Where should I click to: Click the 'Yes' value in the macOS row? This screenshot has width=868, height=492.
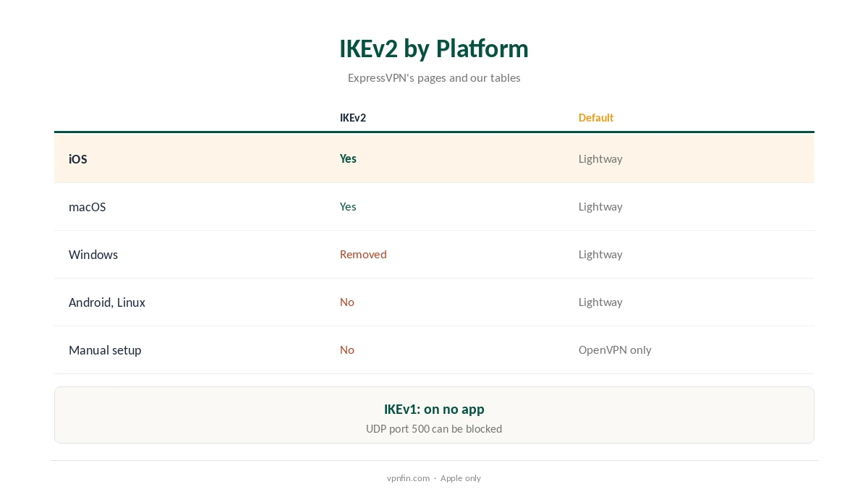tap(348, 206)
